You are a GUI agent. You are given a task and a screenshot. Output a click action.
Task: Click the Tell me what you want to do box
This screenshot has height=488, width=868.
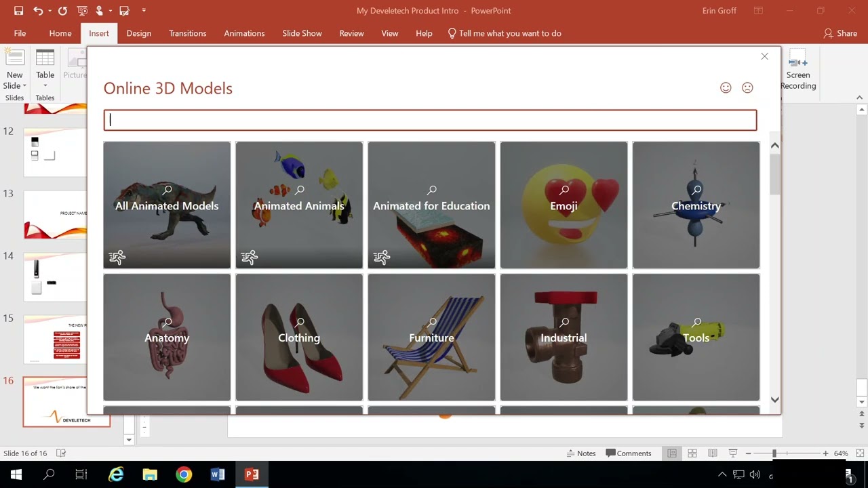click(505, 33)
